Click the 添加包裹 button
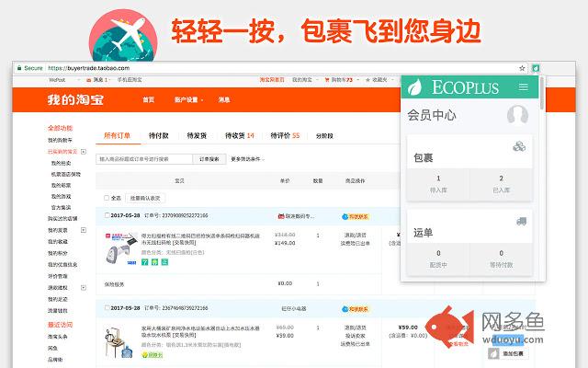This screenshot has height=368, width=588. coord(509,353)
